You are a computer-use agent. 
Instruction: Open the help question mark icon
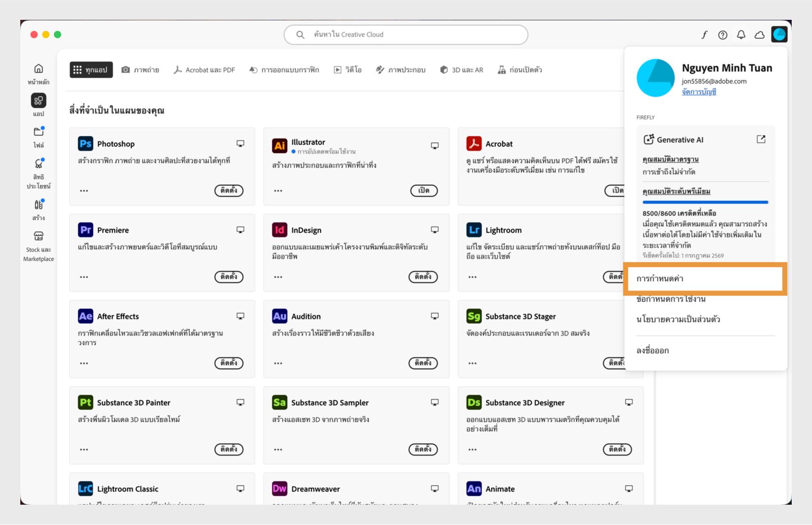[x=723, y=35]
